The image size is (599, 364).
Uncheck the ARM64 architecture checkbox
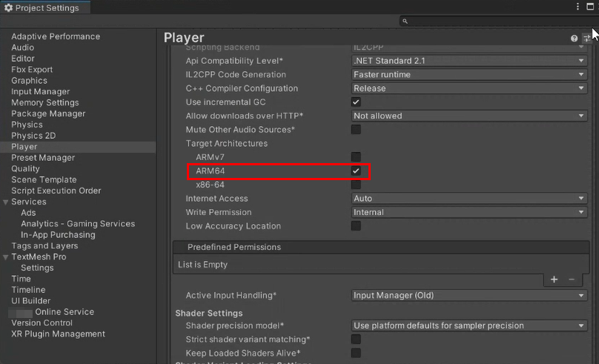tap(356, 171)
